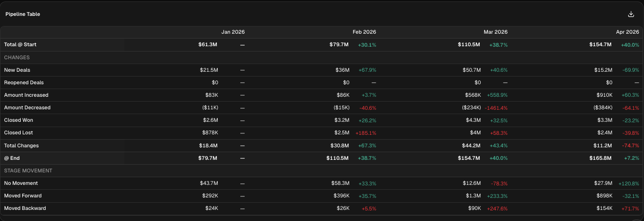This screenshot has height=221, width=644.
Task: Select the Feb 2026 column header
Action: tap(364, 32)
